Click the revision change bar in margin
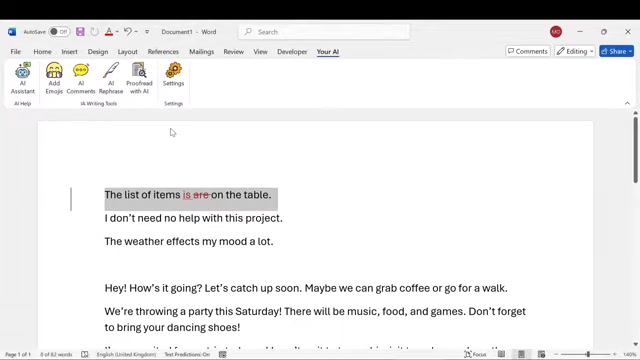The width and height of the screenshot is (640, 360). pos(71,199)
